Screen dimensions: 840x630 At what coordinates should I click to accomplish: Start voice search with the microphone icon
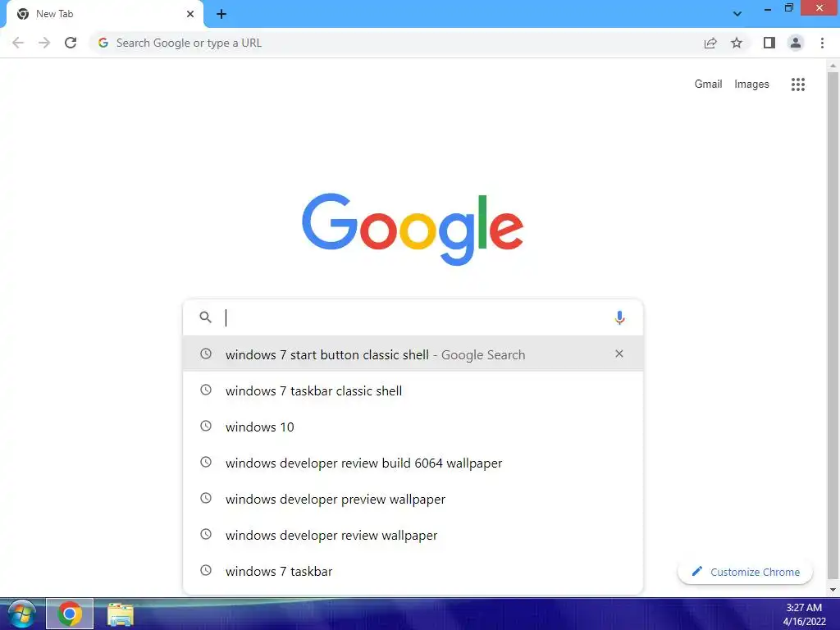coord(619,317)
